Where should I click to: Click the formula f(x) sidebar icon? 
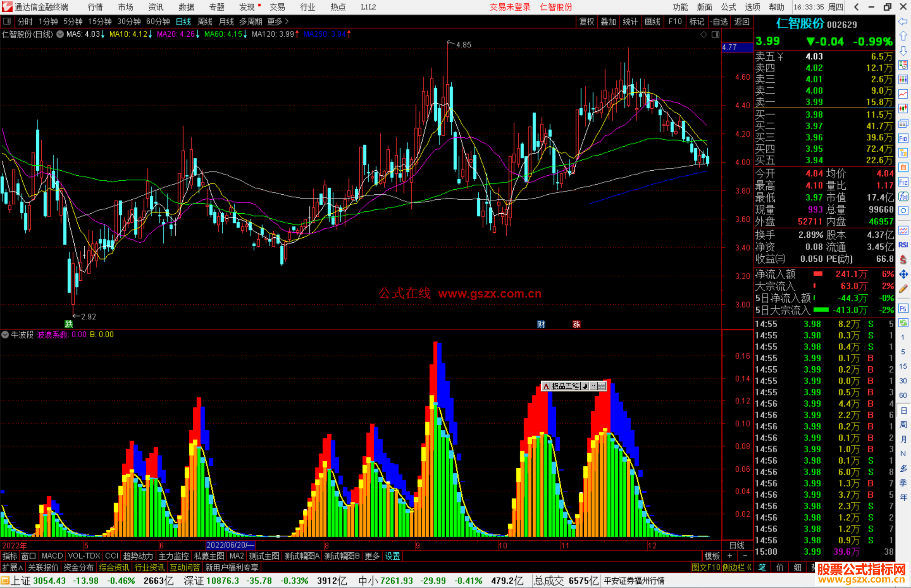903,197
